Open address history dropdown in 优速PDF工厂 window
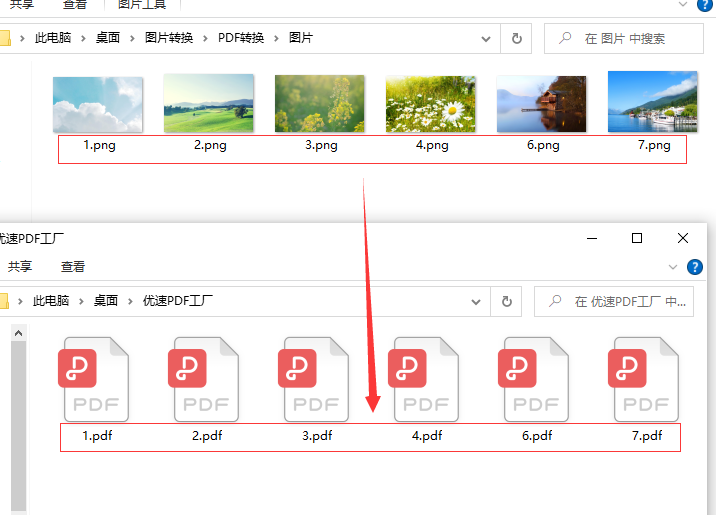 [x=476, y=302]
